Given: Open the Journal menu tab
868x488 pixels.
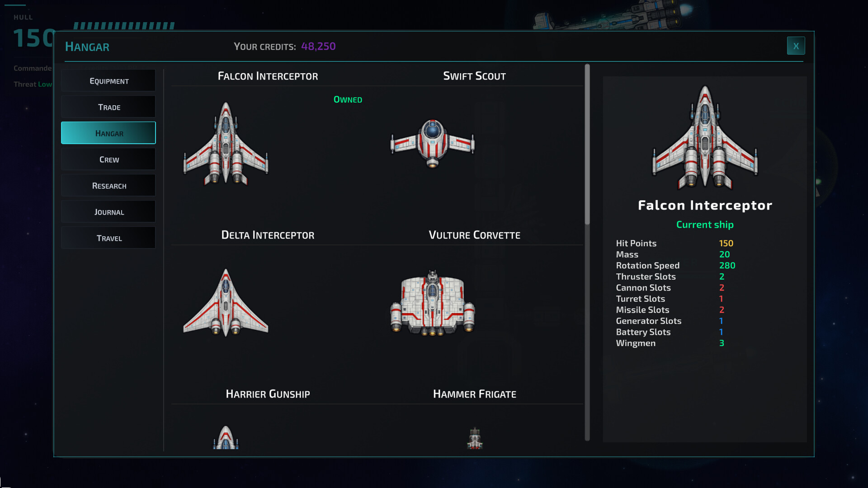Looking at the screenshot, I should pos(108,212).
